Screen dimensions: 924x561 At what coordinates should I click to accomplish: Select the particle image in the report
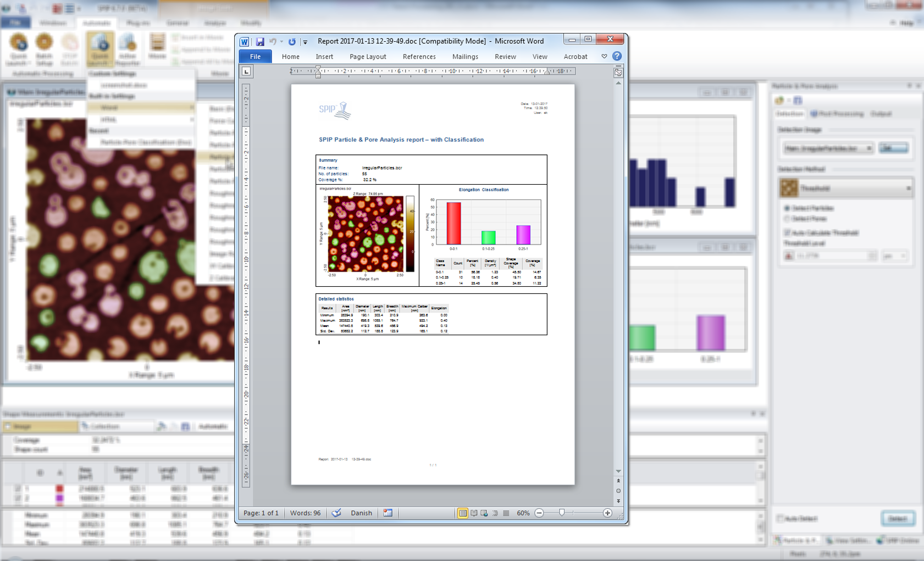coord(367,235)
